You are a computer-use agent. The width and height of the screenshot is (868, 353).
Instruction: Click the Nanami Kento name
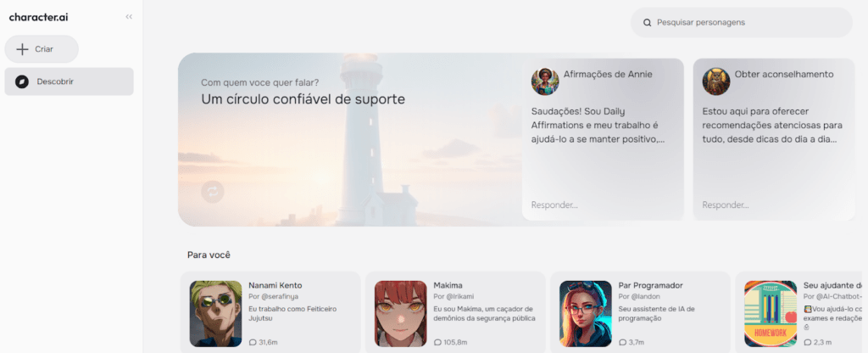(x=275, y=285)
